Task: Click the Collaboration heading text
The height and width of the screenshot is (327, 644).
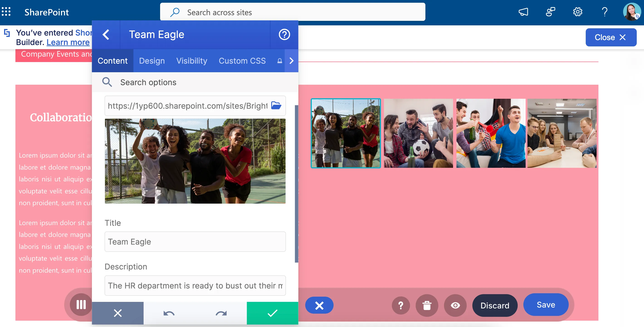Action: (61, 117)
